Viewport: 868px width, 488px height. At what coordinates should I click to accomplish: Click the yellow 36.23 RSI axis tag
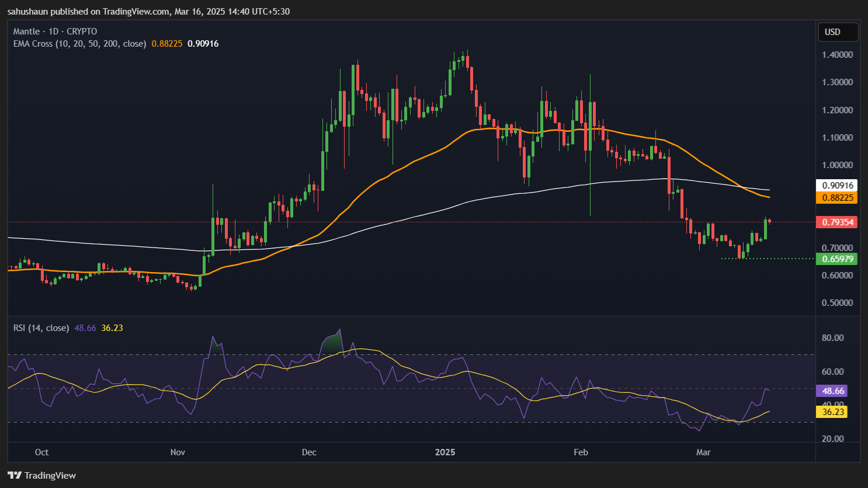[x=832, y=412]
